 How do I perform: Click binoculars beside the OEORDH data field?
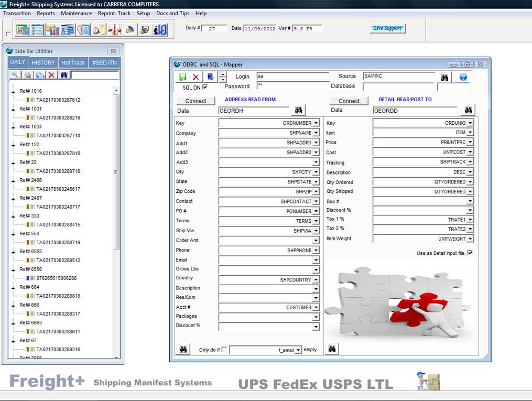coord(299,110)
